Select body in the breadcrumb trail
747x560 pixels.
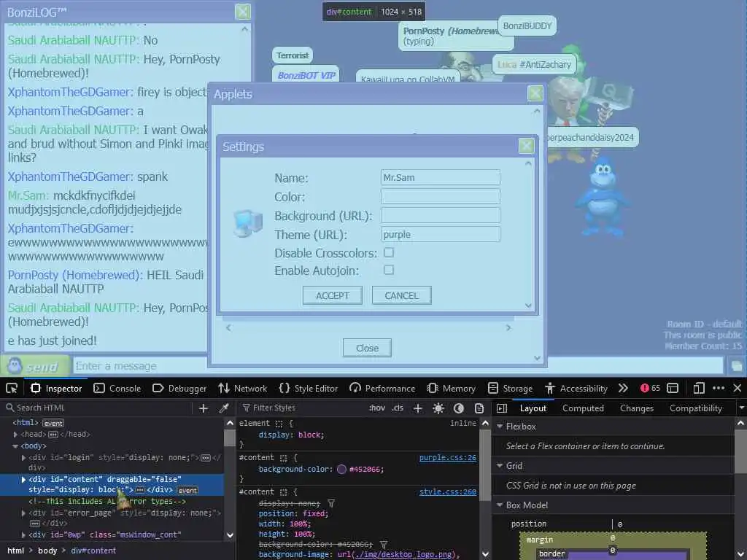47,551
